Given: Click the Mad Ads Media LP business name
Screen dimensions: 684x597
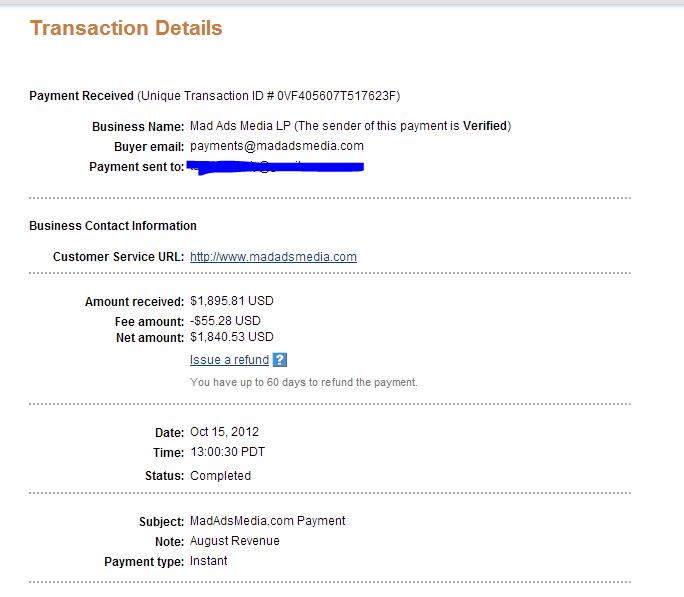Looking at the screenshot, I should [x=240, y=126].
